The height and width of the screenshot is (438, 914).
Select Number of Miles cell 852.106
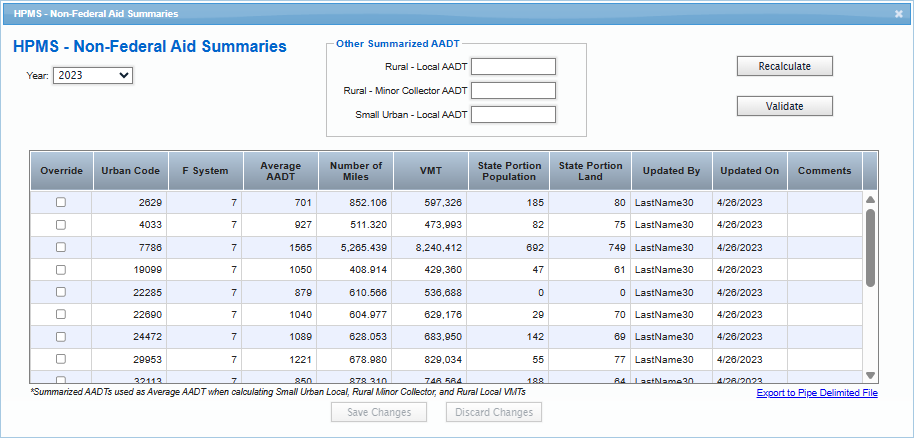[x=354, y=202]
